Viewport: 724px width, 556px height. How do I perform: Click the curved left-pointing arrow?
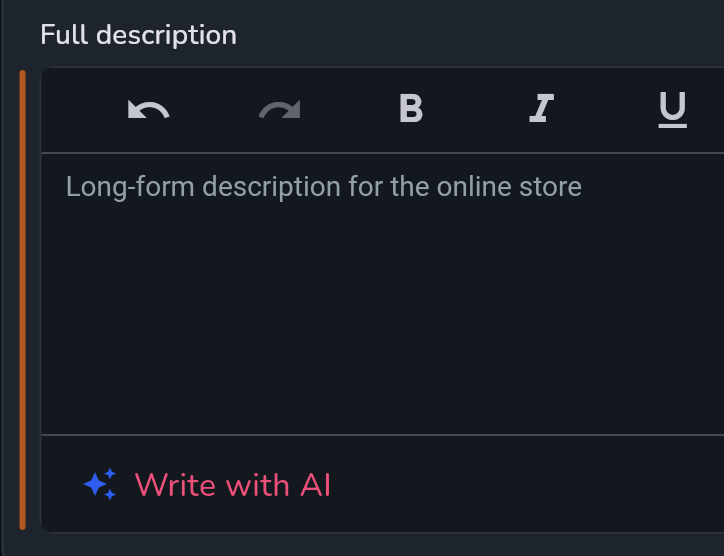tap(149, 110)
